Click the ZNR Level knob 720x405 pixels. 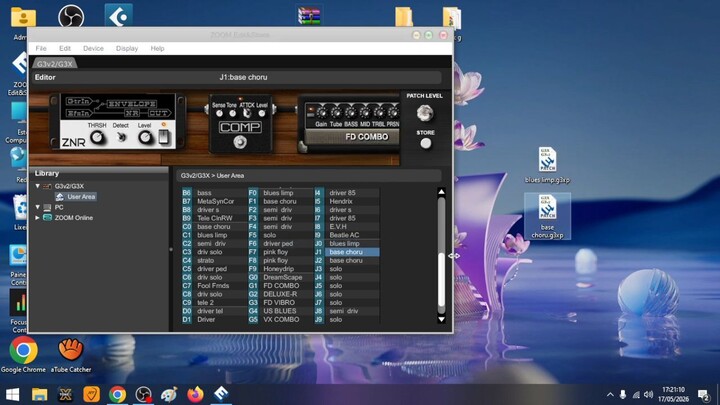coord(145,137)
